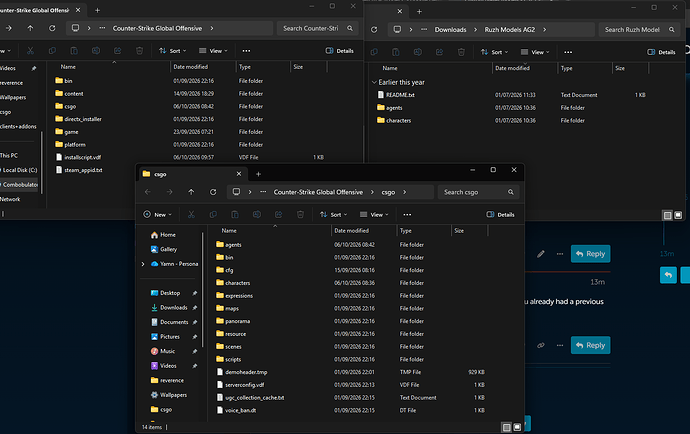The width and height of the screenshot is (690, 434).
Task: Click search magnifier in Search csgo box
Action: pyautogui.click(x=510, y=192)
